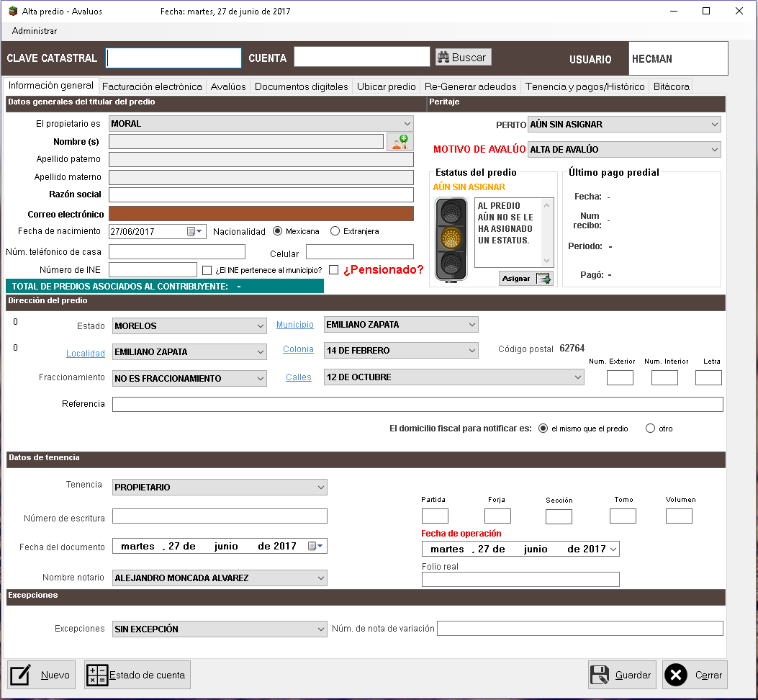Viewport: 758px width, 700px height.
Task: Click the add person icon beside Nombre
Action: coord(400,142)
